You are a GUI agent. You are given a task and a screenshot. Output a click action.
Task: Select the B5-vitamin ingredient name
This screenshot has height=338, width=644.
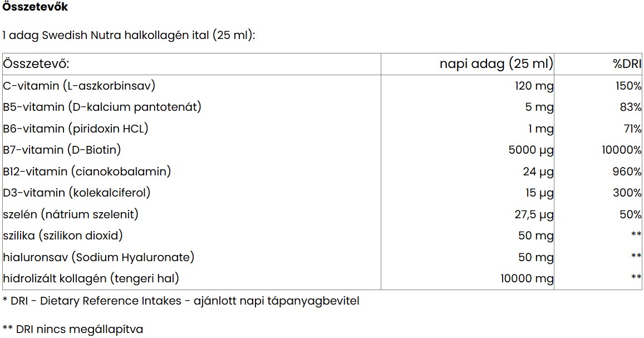click(x=102, y=107)
